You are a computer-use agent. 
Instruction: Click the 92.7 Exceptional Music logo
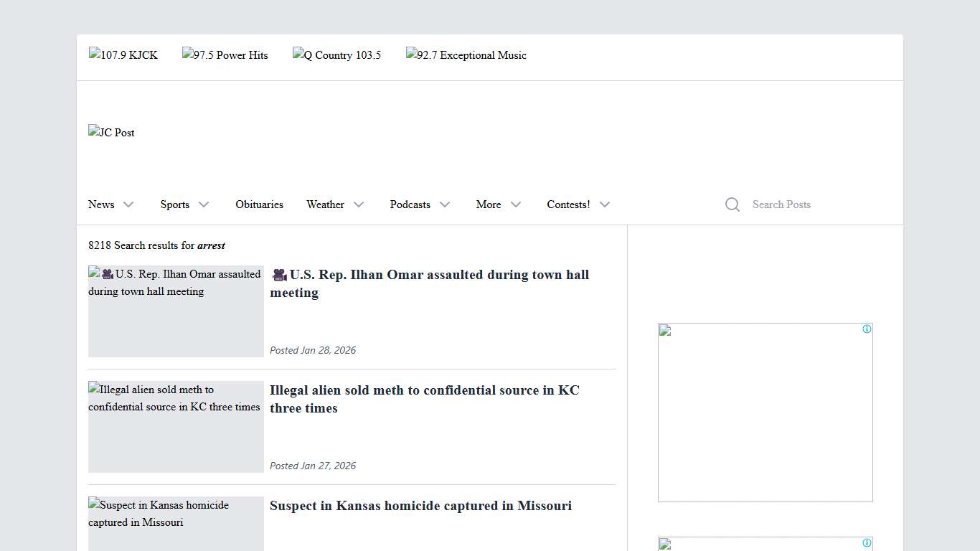point(466,55)
